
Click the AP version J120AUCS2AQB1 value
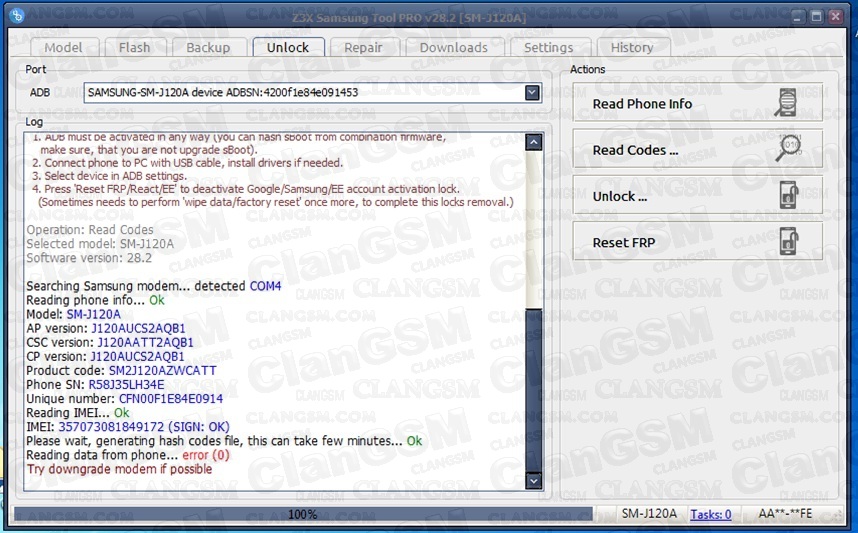[x=138, y=328]
